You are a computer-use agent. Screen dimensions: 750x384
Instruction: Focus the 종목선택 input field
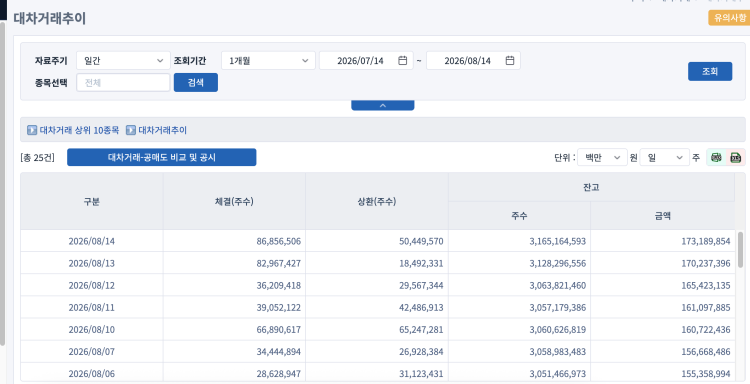click(123, 82)
